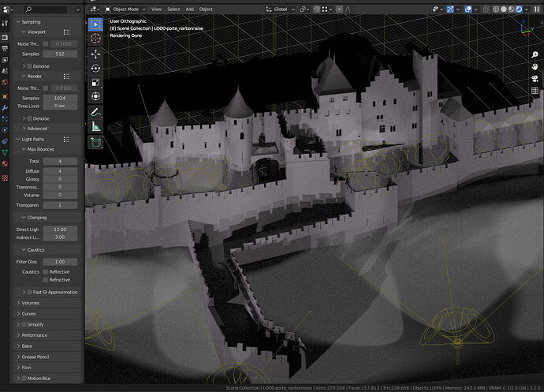Enable Reflective caustics checkbox
Image resolution: width=544 pixels, height=392 pixels.
pyautogui.click(x=46, y=272)
